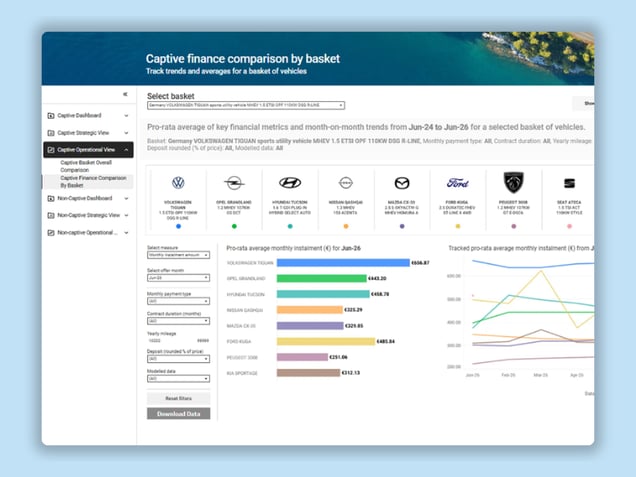Click the orange Nissan Qashqai color dot
The width and height of the screenshot is (636, 477).
tap(346, 226)
